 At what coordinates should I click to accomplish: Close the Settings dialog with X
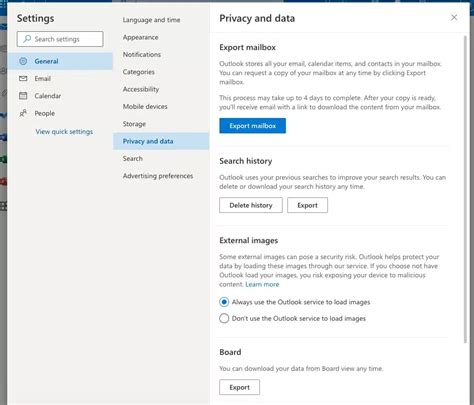[454, 18]
